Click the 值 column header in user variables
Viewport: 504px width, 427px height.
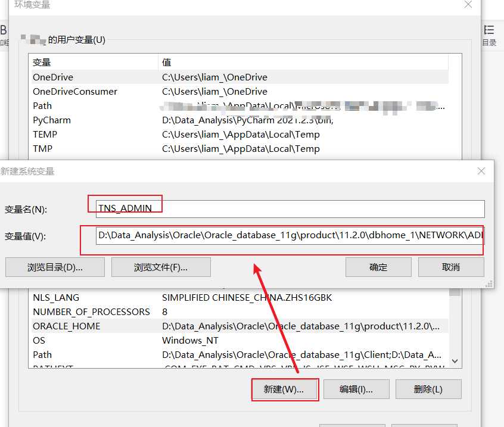(x=303, y=62)
